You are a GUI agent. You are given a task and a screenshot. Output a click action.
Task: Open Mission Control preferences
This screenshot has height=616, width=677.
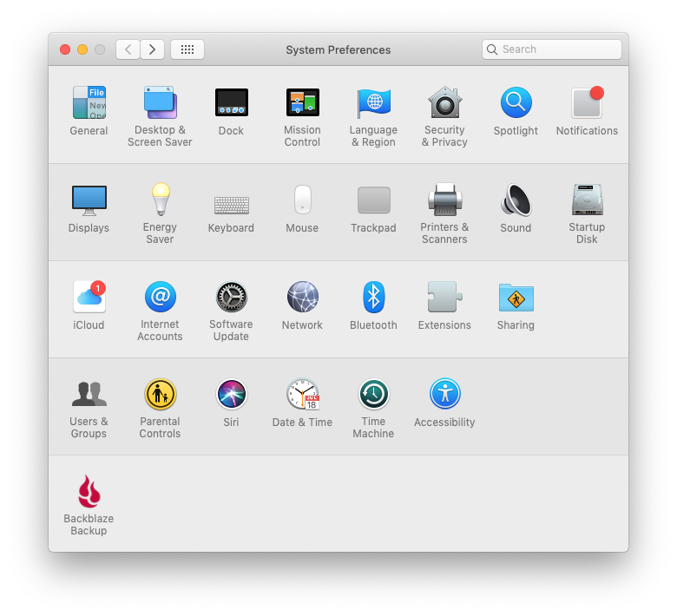click(303, 103)
